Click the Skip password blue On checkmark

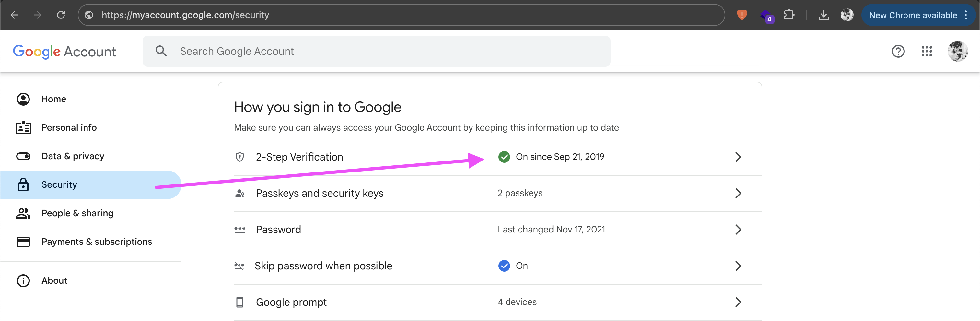504,266
